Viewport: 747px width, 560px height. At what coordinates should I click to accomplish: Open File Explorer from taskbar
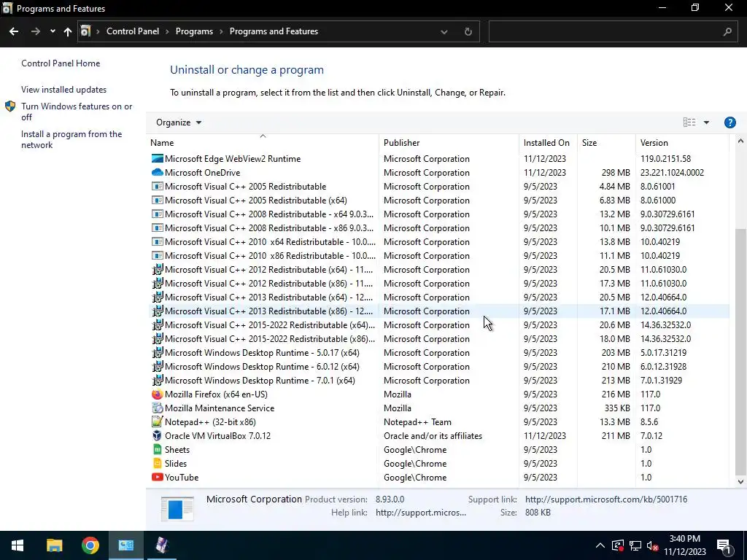point(54,545)
